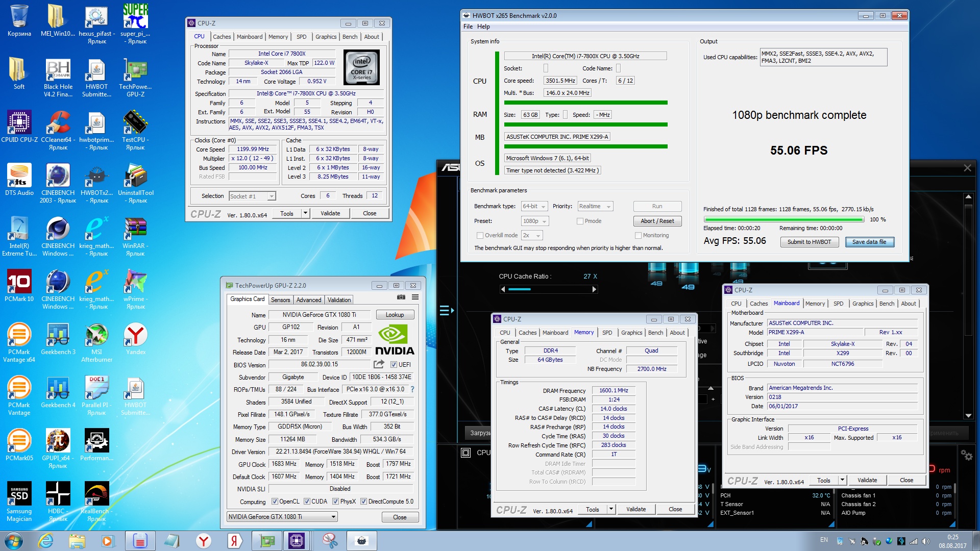Launch Yandex browser desktop icon

(x=135, y=339)
